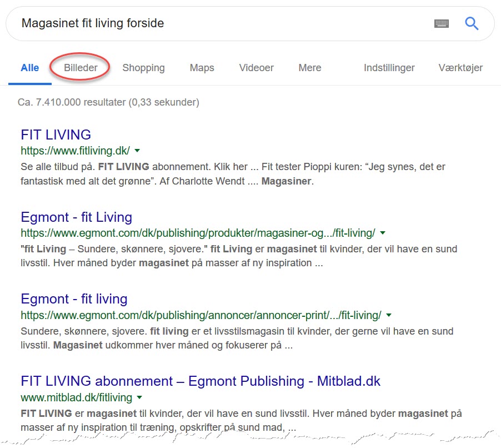Click the blue magnifying glass search icon
Image resolution: width=501 pixels, height=448 pixels.
coord(472,23)
